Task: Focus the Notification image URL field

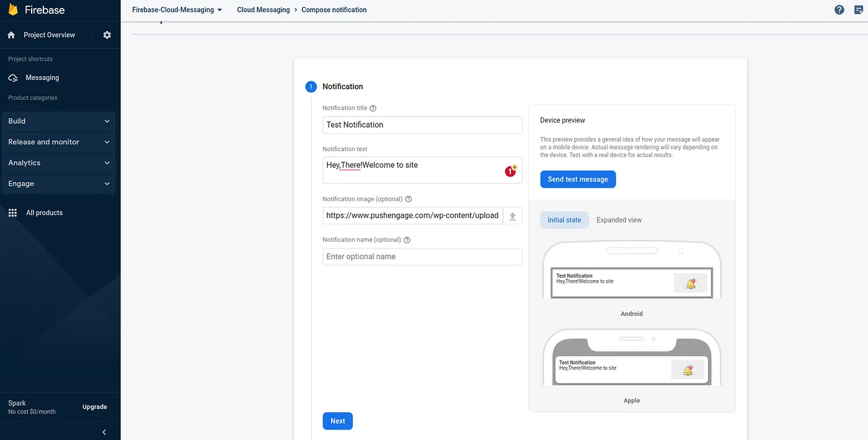Action: (413, 216)
